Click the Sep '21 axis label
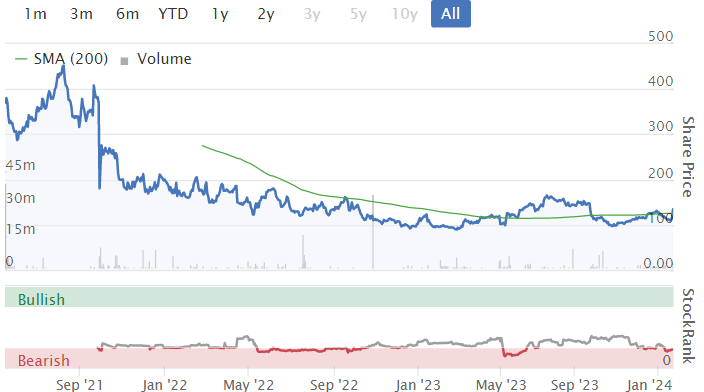 pyautogui.click(x=79, y=385)
